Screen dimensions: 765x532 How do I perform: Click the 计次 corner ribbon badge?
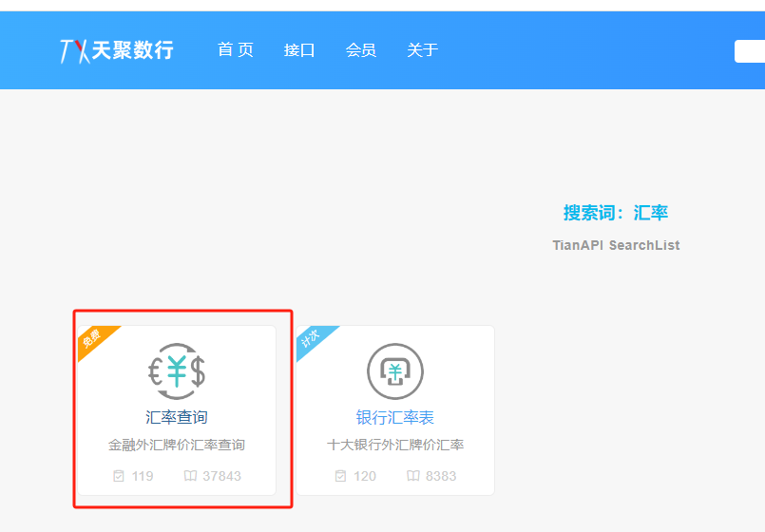313,340
